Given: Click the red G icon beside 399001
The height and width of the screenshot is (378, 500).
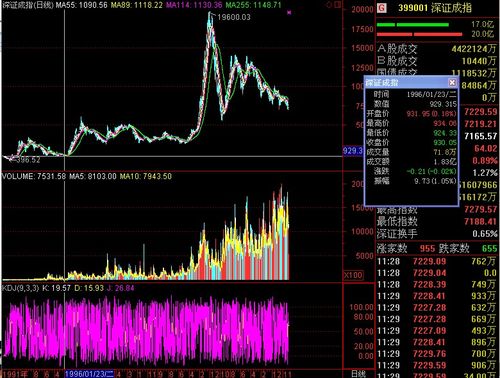Looking at the screenshot, I should [382, 7].
